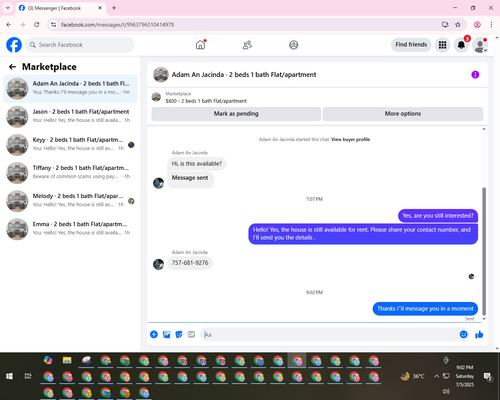Open Melody conversation
Image resolution: width=500 pixels, height=400 pixels.
tap(70, 201)
